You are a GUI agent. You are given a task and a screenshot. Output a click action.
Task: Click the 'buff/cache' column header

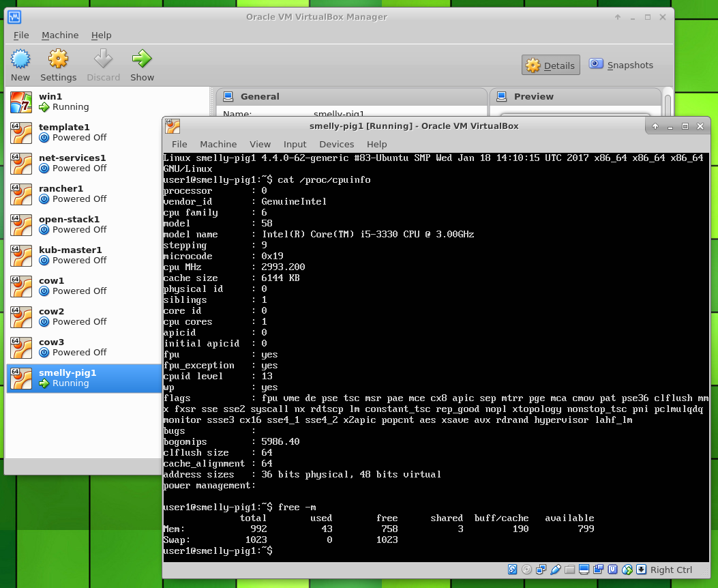[501, 518]
